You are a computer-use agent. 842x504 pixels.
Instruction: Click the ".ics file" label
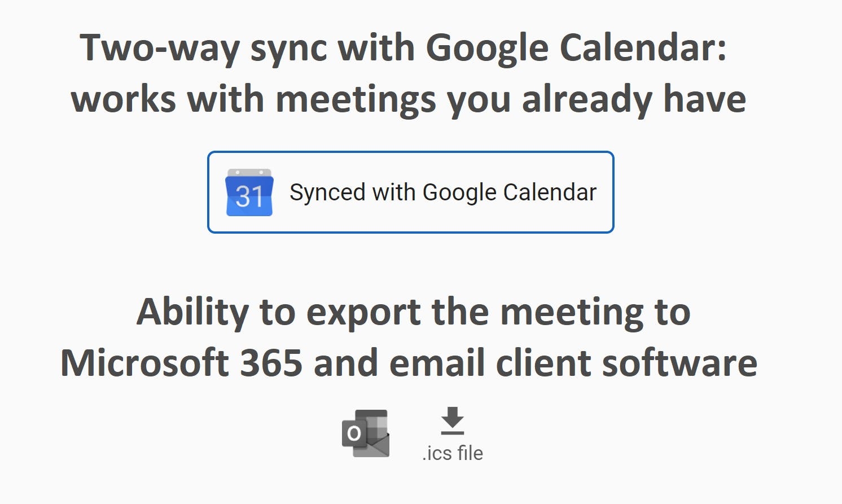453,453
